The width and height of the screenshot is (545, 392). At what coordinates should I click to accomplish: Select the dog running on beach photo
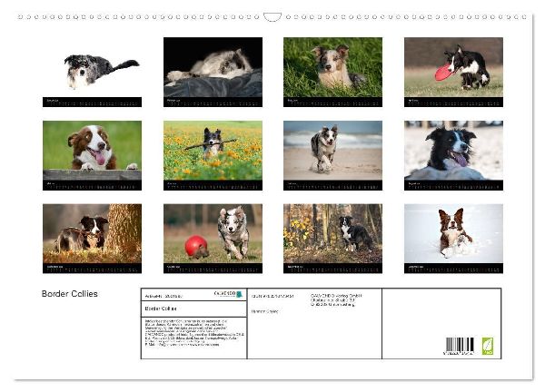(x=332, y=155)
